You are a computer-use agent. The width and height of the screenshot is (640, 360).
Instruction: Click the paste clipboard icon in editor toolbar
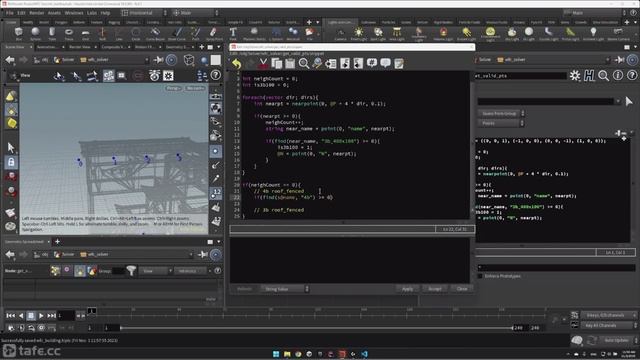coord(290,63)
